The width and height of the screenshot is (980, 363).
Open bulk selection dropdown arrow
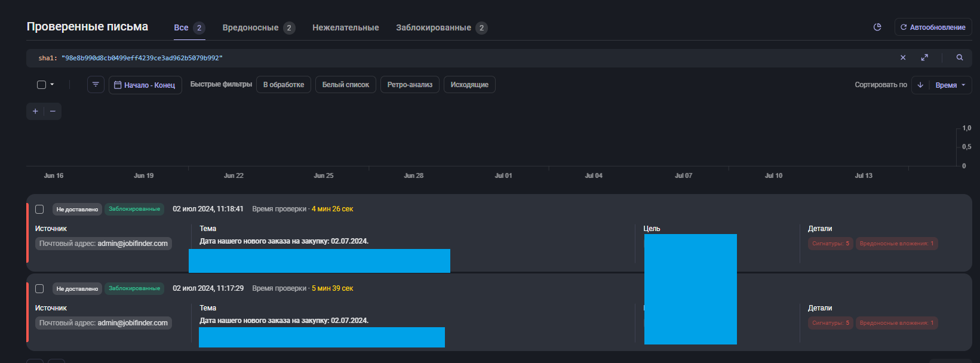[53, 85]
